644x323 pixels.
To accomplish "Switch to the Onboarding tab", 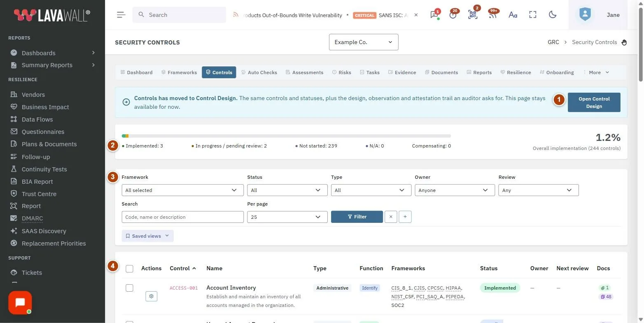I will [557, 73].
